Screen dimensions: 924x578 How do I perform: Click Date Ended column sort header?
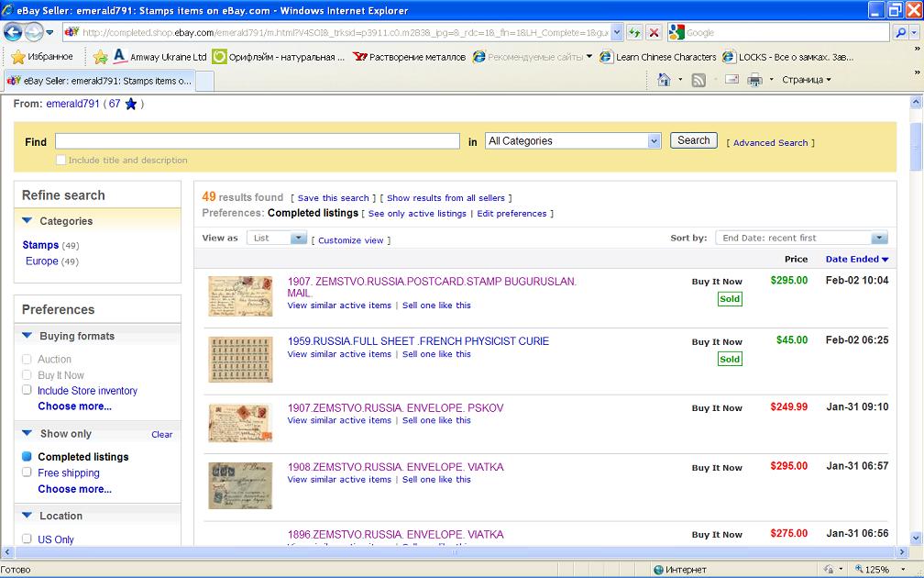857,259
